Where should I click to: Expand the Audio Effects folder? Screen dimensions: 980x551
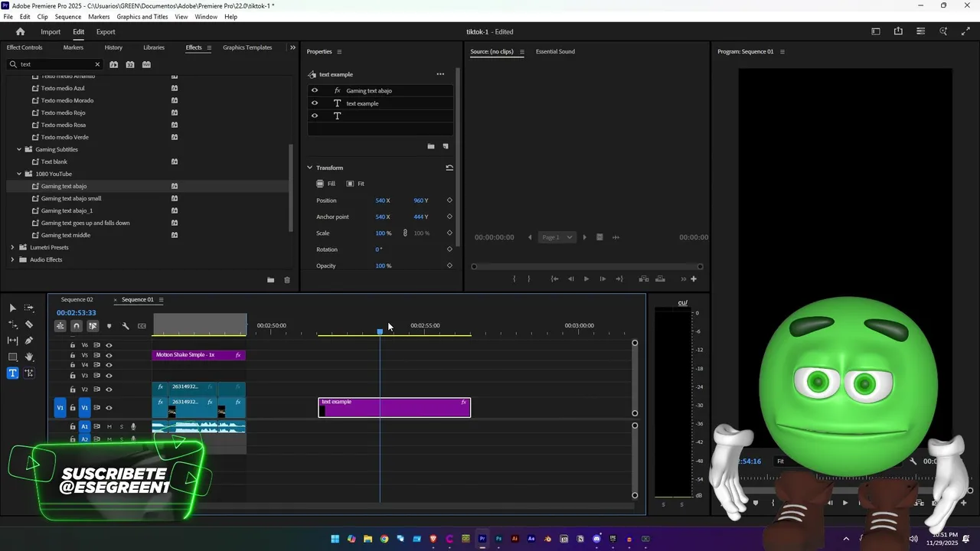tap(12, 259)
